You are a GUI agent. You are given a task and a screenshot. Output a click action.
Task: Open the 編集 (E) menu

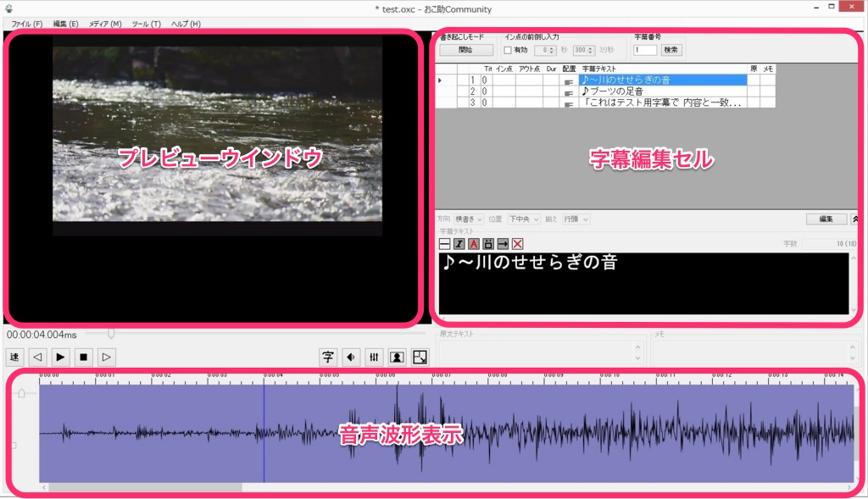65,24
